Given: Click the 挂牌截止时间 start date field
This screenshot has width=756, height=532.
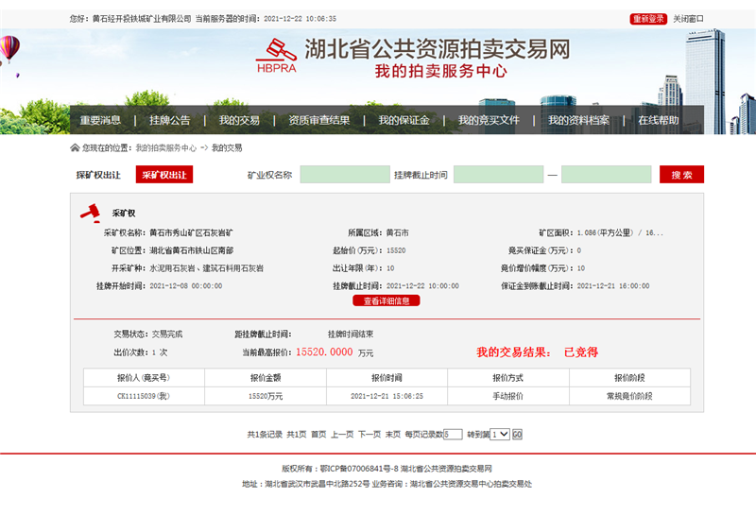Looking at the screenshot, I should 498,175.
